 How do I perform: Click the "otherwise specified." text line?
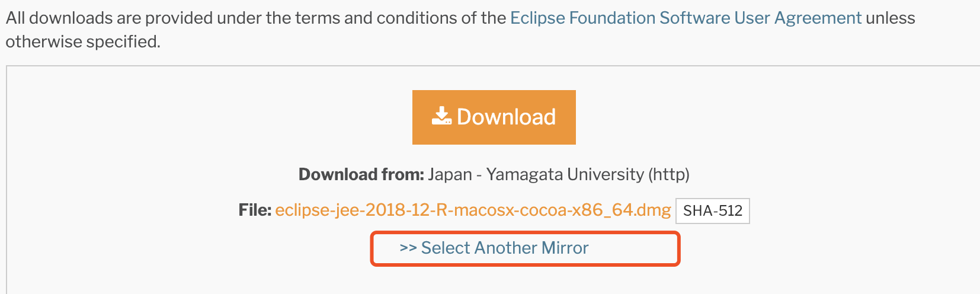pos(83,41)
